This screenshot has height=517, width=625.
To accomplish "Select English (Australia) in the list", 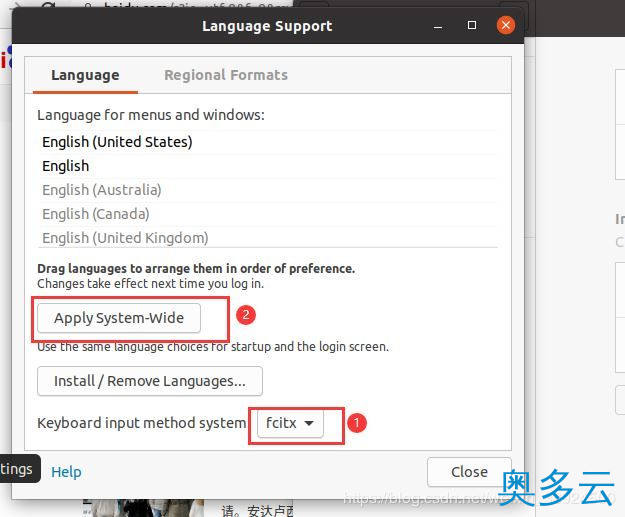I will 268,190.
